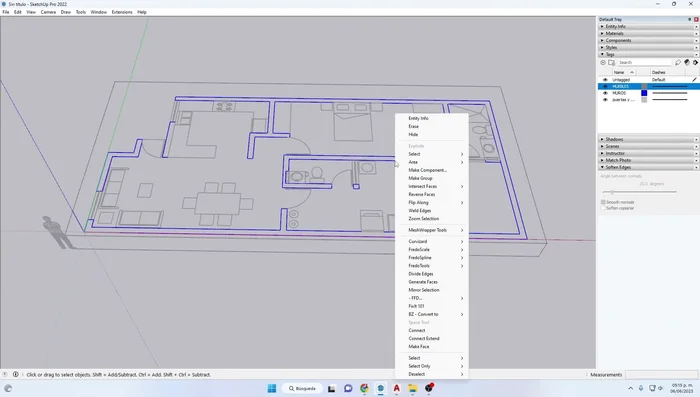Open Google Chrome from the taskbar
This screenshot has height=397, width=700.
364,388
